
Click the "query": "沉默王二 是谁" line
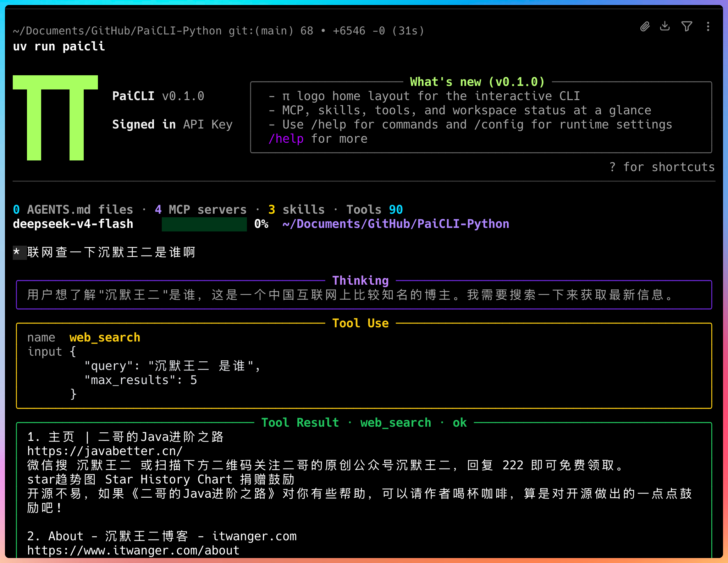(x=172, y=366)
